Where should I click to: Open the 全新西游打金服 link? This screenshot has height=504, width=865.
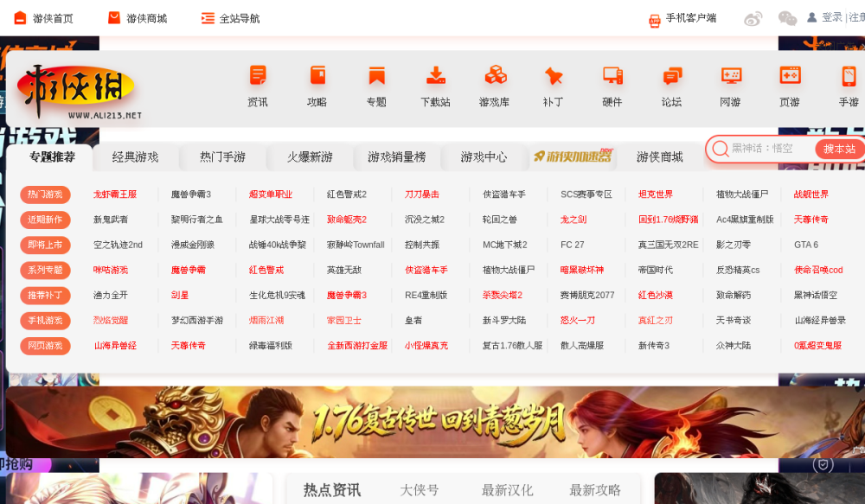click(x=357, y=346)
